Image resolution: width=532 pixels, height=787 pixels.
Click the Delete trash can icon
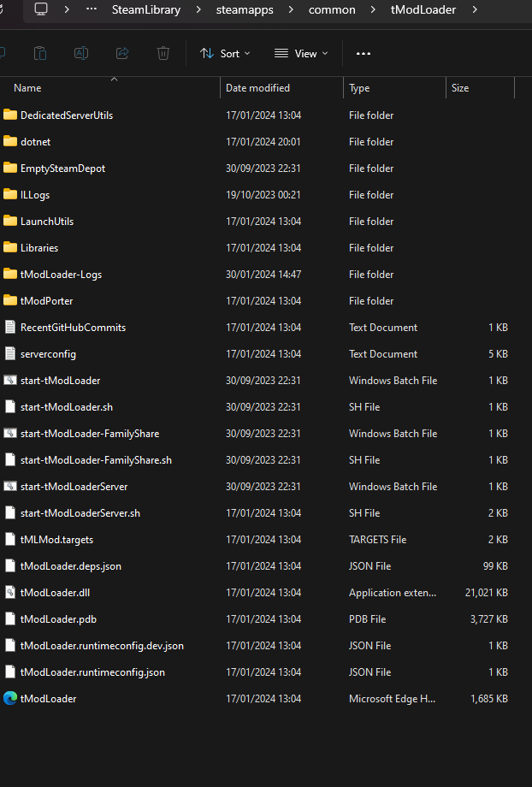click(x=163, y=53)
